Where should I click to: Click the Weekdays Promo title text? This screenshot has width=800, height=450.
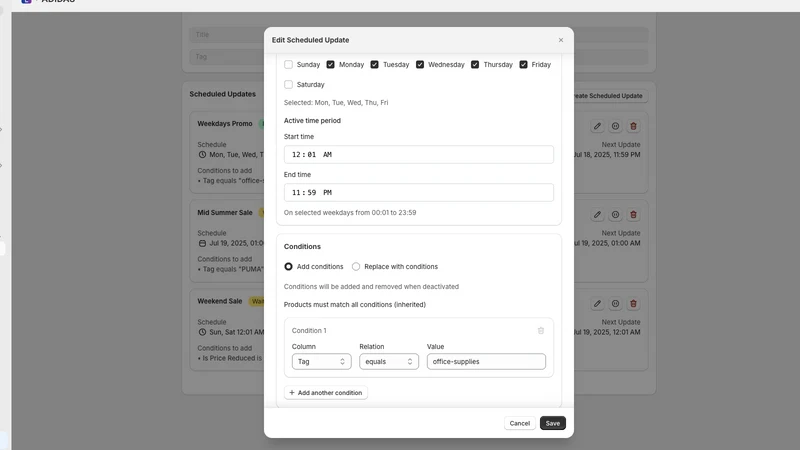[x=225, y=123]
